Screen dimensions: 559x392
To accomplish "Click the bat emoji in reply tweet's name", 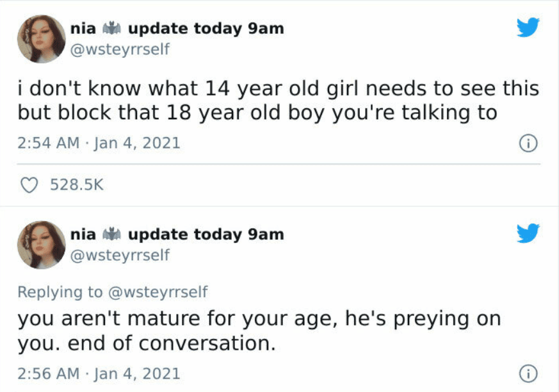I will click(x=111, y=234).
